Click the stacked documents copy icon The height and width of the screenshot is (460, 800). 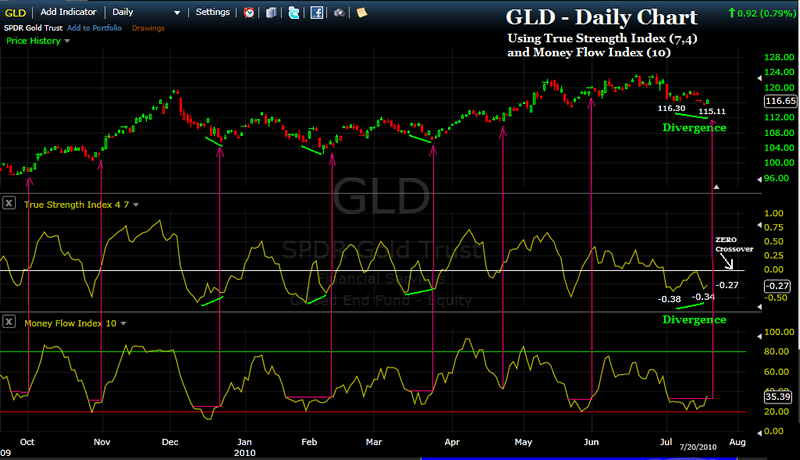[271, 12]
